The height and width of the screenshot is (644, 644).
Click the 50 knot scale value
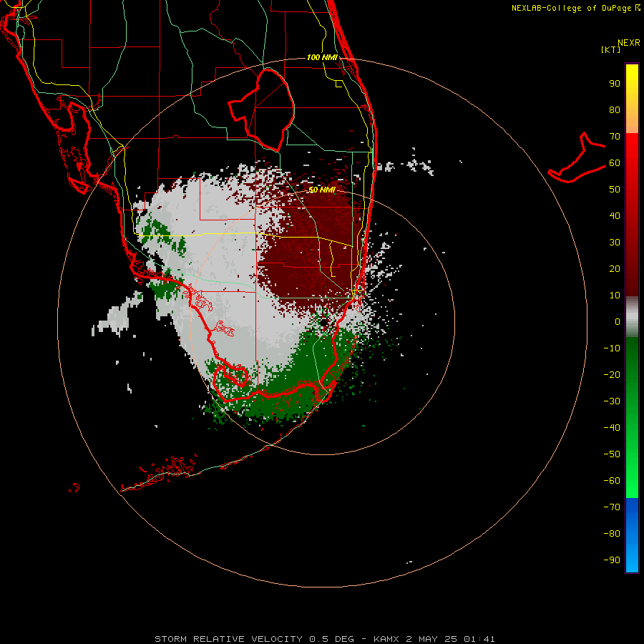pyautogui.click(x=615, y=190)
